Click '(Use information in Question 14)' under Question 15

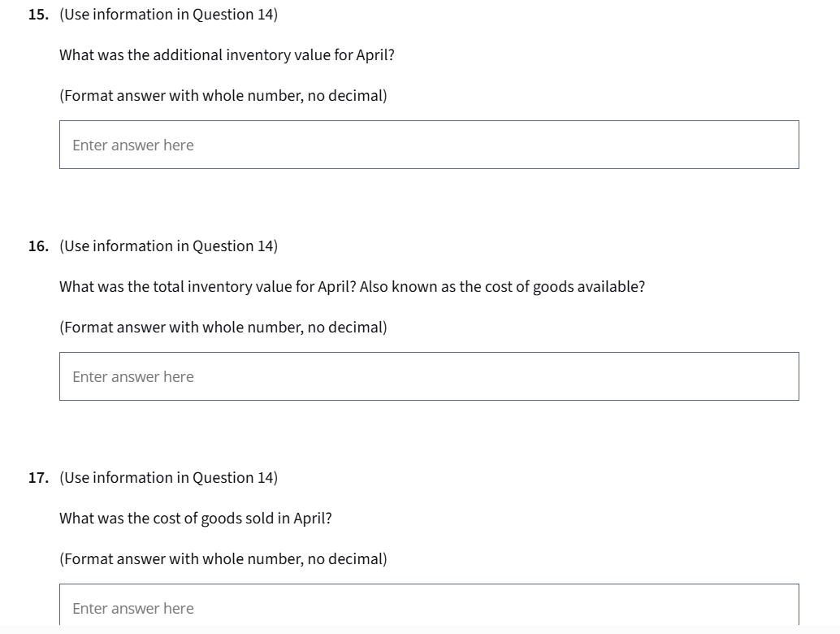[167, 14]
